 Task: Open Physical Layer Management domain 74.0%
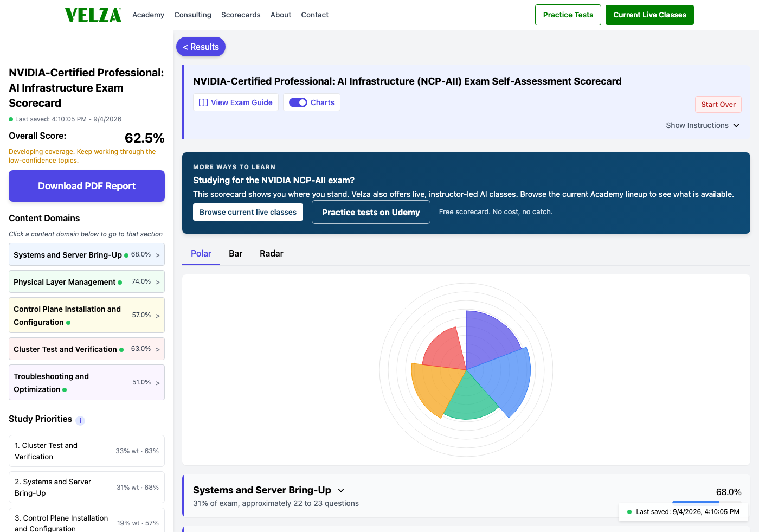87,281
